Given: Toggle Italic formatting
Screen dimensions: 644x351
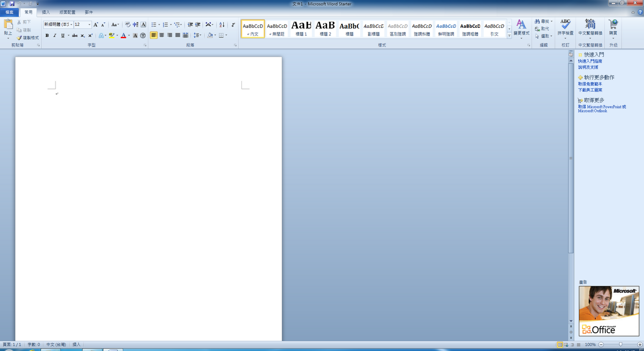Looking at the screenshot, I should point(55,35).
